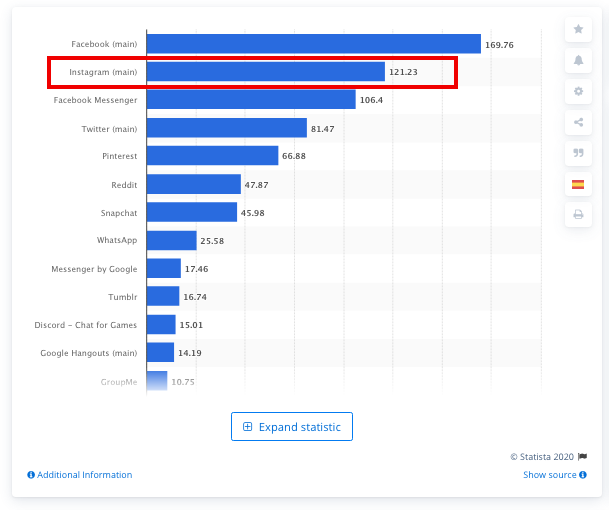Click the value 81.47

pyautogui.click(x=322, y=129)
